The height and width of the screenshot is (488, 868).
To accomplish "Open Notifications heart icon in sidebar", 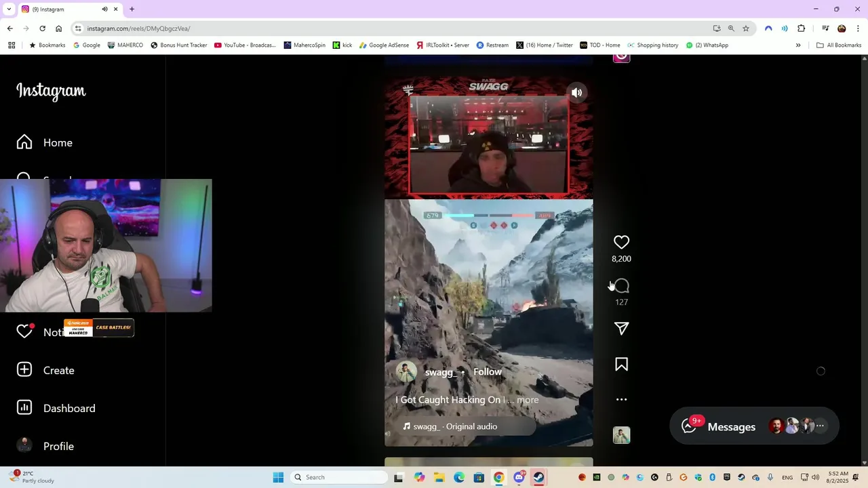I will click(24, 331).
